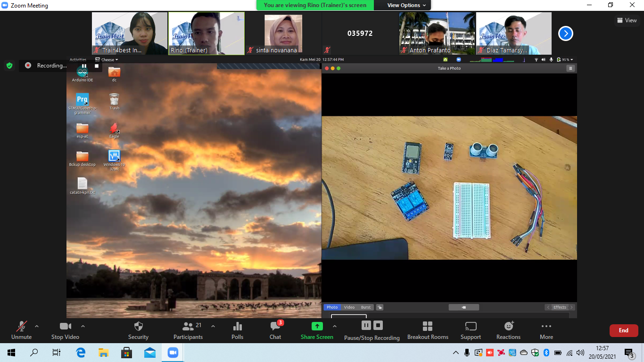Expand audio options arrow beside Unmute
This screenshot has height=362, width=644.
[37, 326]
